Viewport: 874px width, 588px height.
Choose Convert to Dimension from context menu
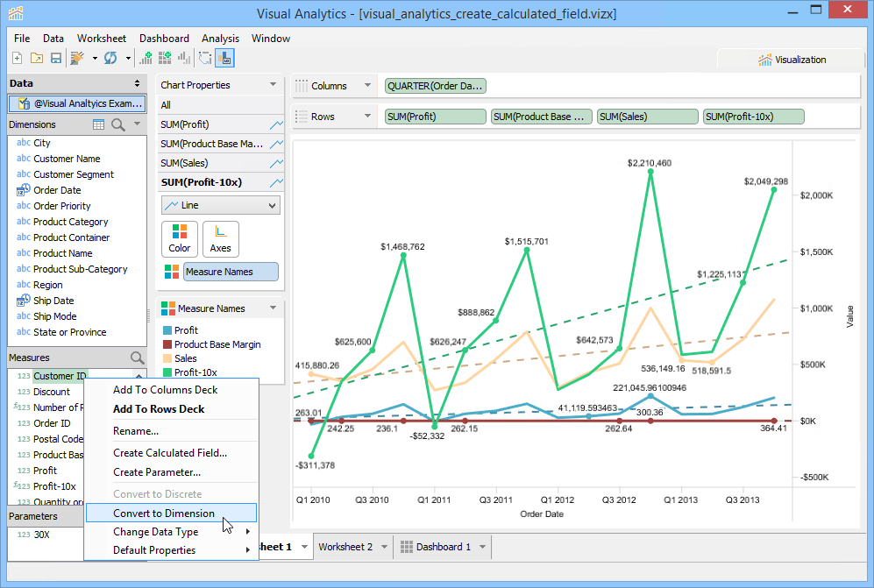coord(171,514)
